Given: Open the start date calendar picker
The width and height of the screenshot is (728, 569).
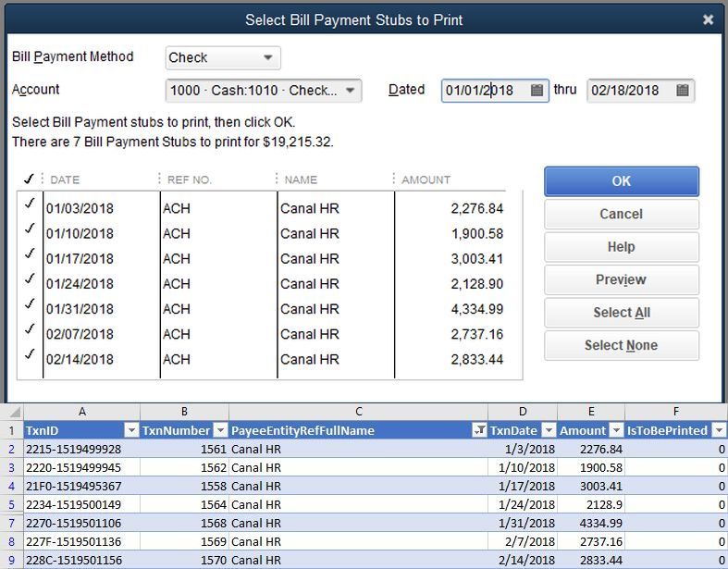Looking at the screenshot, I should point(537,90).
